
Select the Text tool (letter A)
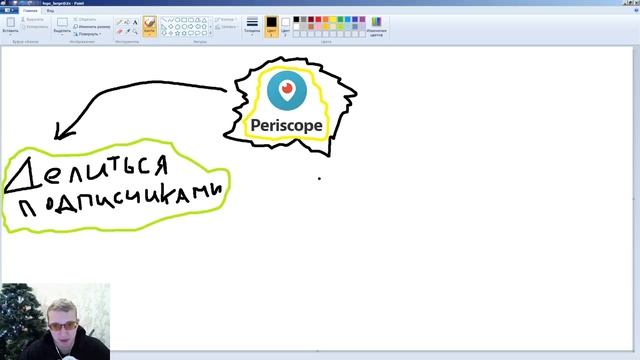point(135,22)
